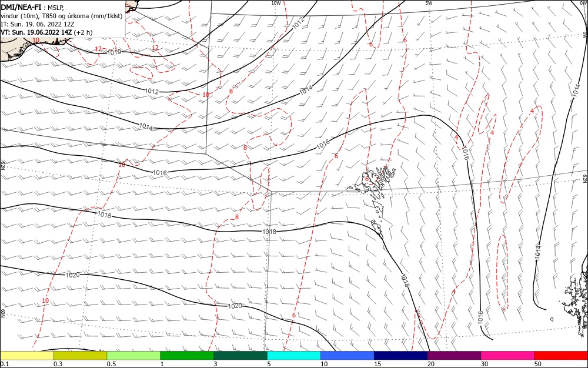Screen dimensions: 588x368
Task: Click legend value 20 under the colour bar
Action: coord(431,364)
